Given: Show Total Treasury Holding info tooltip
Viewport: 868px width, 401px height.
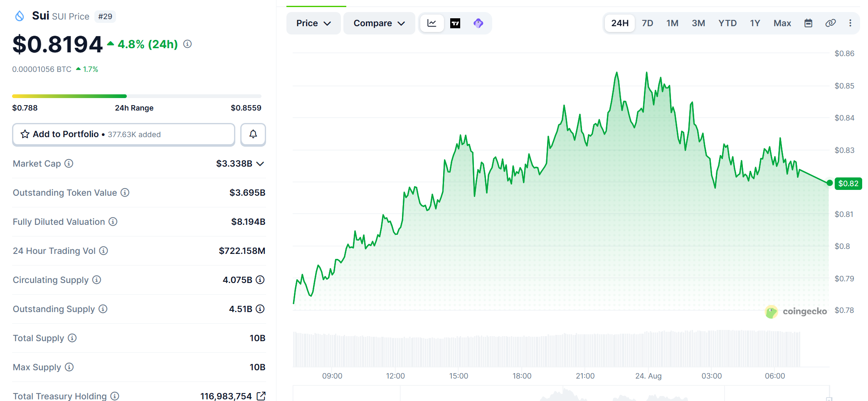Looking at the screenshot, I should (115, 396).
